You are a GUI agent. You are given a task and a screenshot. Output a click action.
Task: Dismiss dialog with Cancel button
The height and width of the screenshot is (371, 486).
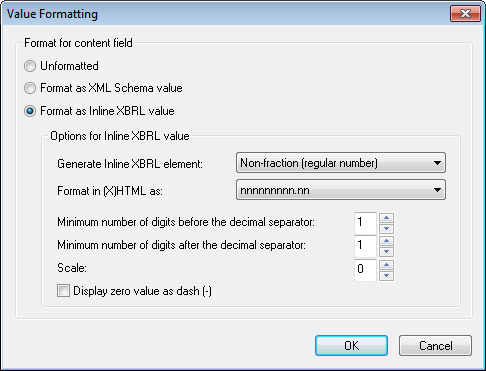[x=435, y=346]
